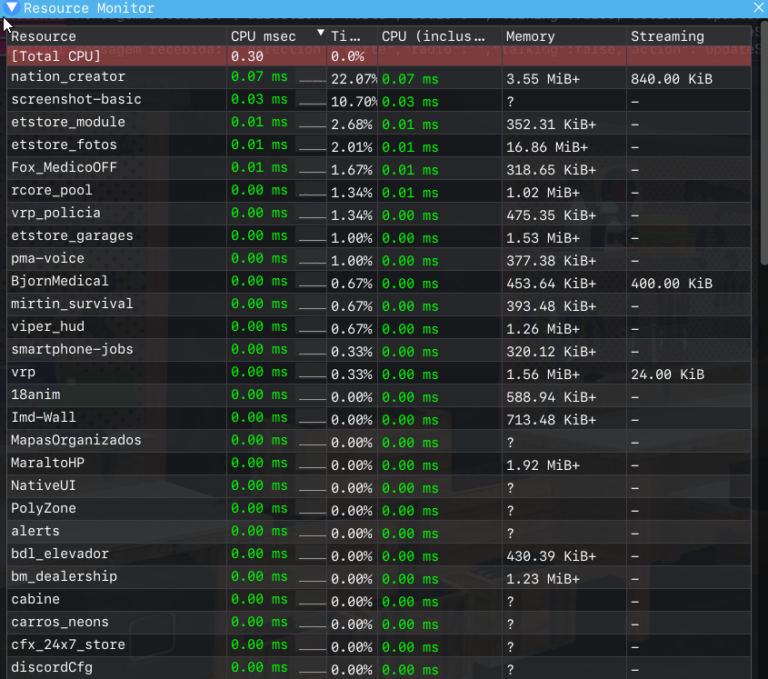This screenshot has height=679, width=768.
Task: Click the screenshot-basic resource name
Action: coord(76,99)
